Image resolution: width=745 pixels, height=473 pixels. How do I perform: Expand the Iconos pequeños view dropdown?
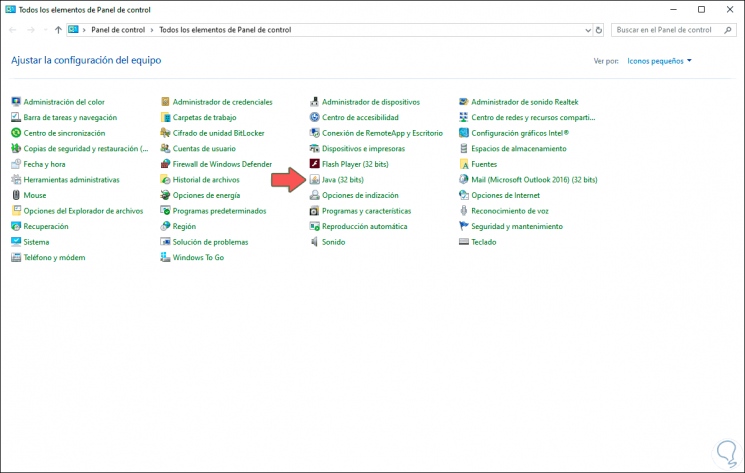pyautogui.click(x=659, y=61)
